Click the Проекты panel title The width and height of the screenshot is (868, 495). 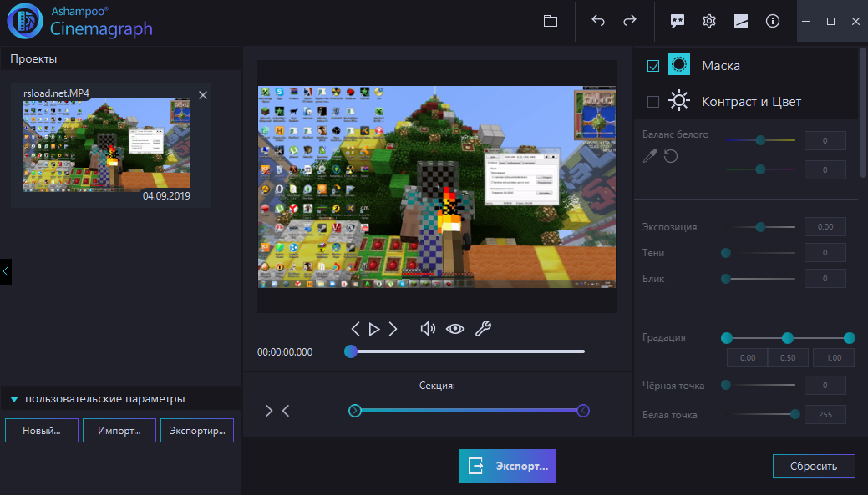click(33, 58)
